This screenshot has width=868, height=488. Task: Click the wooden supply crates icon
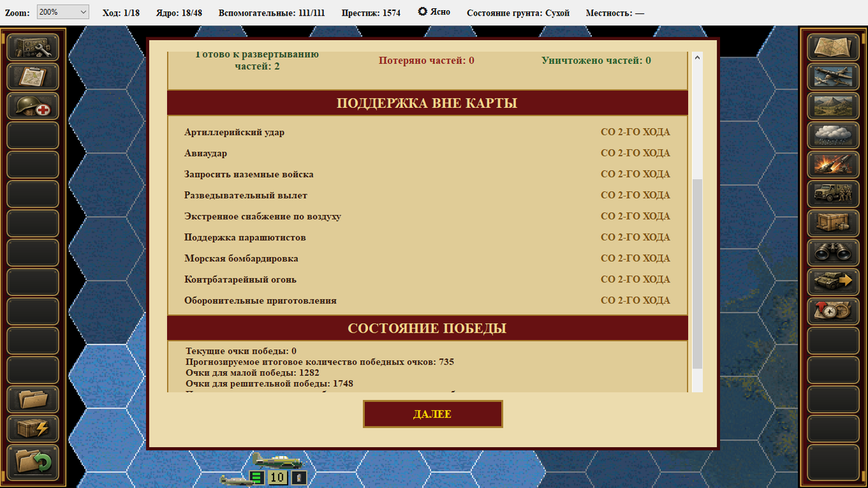pyautogui.click(x=833, y=223)
